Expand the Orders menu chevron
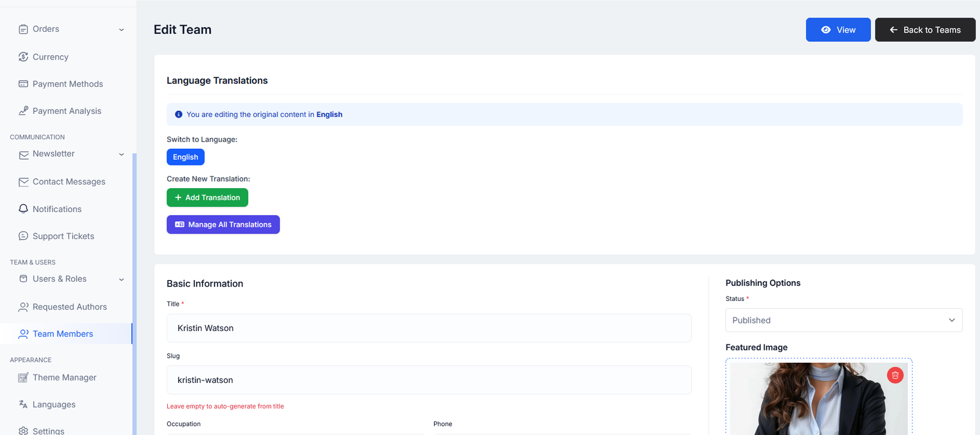This screenshot has height=435, width=980. click(121, 29)
